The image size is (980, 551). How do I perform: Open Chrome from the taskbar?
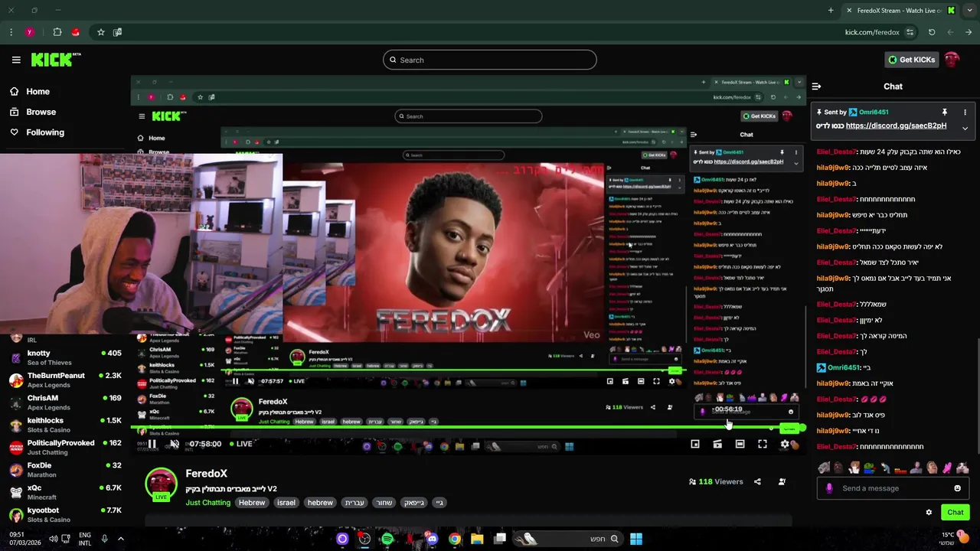(x=455, y=539)
